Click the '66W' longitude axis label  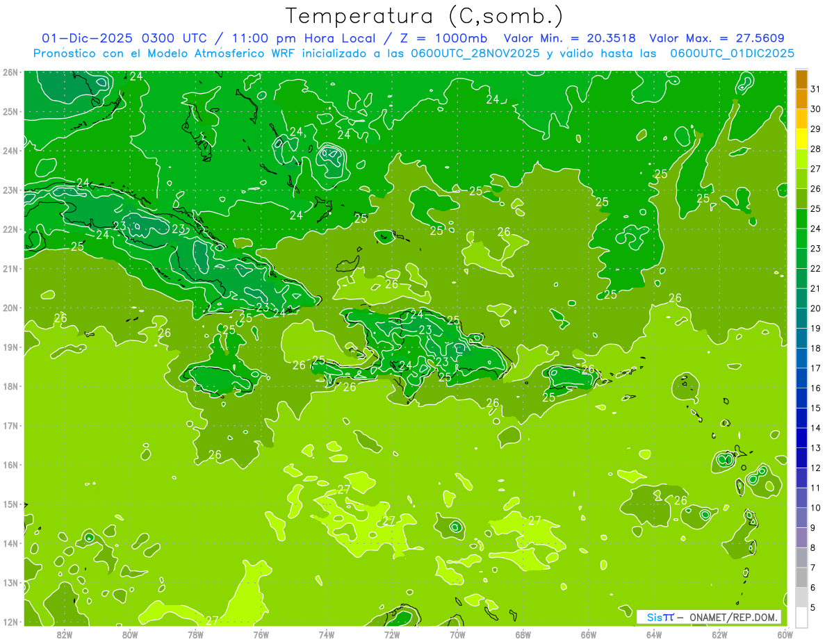pos(588,634)
